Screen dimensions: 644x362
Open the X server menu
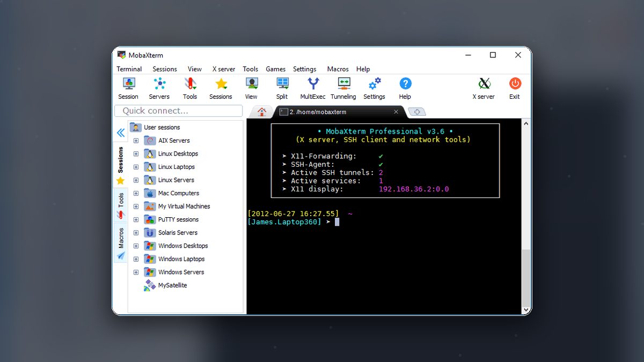[x=224, y=69]
